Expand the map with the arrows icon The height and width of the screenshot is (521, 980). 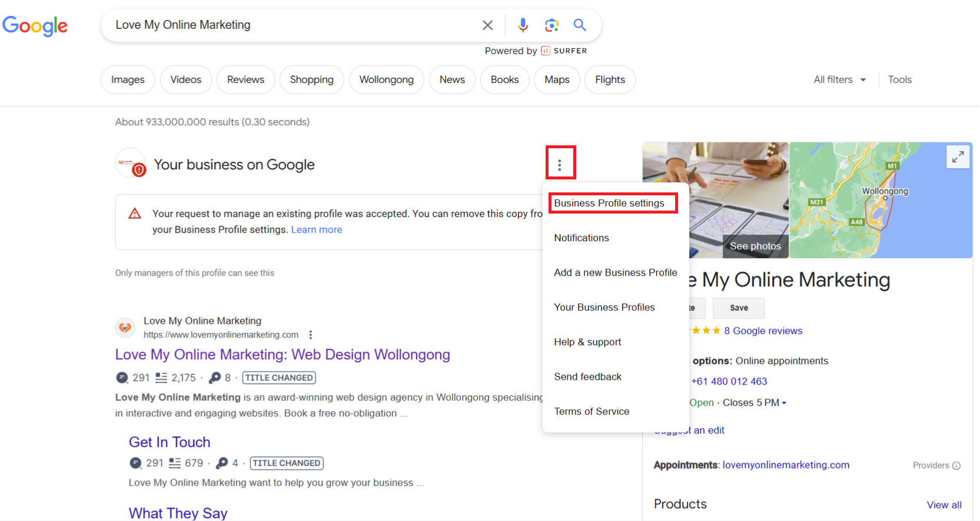[958, 157]
